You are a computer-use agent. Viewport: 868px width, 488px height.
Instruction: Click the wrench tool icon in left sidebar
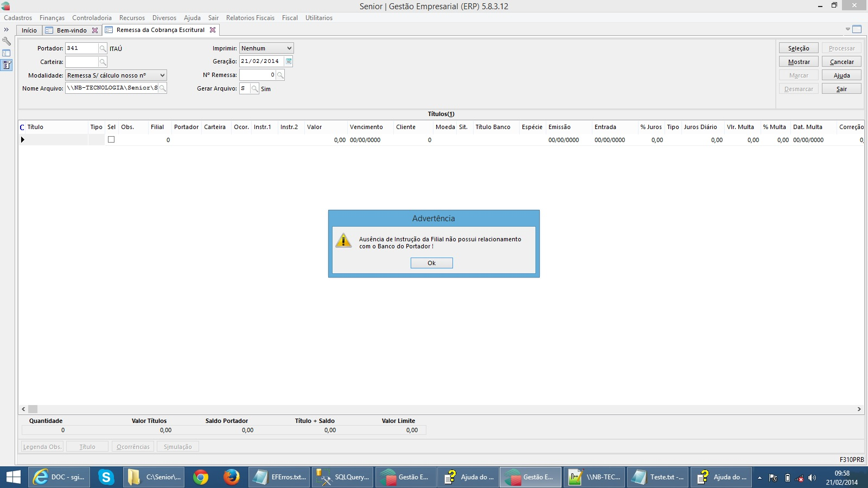click(x=7, y=41)
